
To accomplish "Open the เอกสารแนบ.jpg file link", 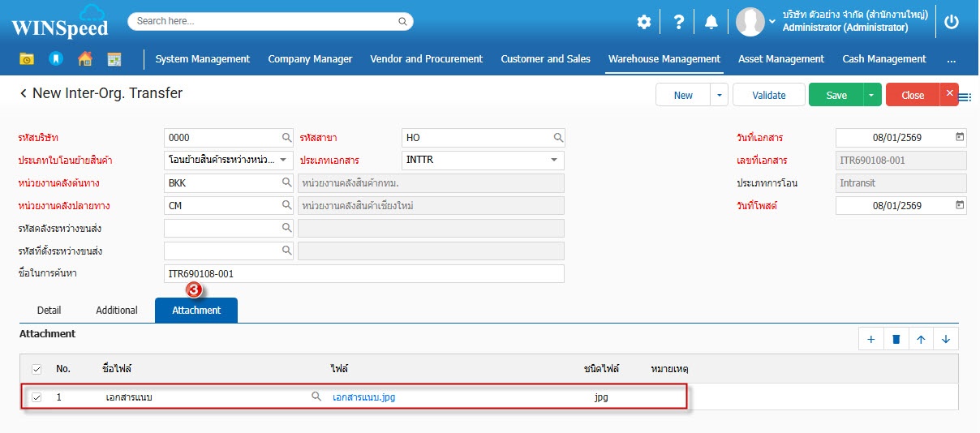I will pyautogui.click(x=363, y=397).
